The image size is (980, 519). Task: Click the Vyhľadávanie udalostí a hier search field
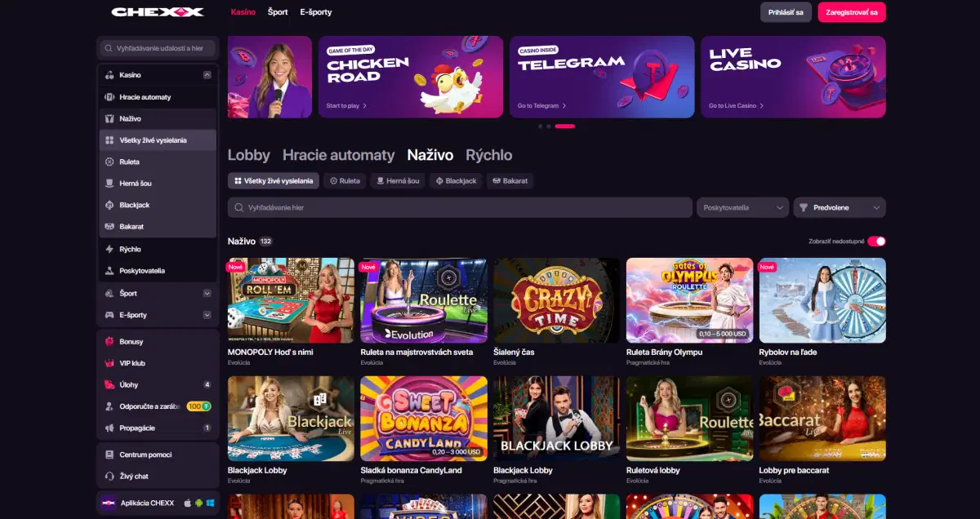click(158, 48)
